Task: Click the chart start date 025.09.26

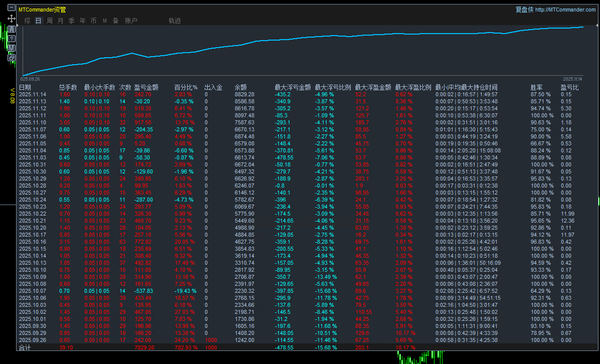Action: [30, 79]
